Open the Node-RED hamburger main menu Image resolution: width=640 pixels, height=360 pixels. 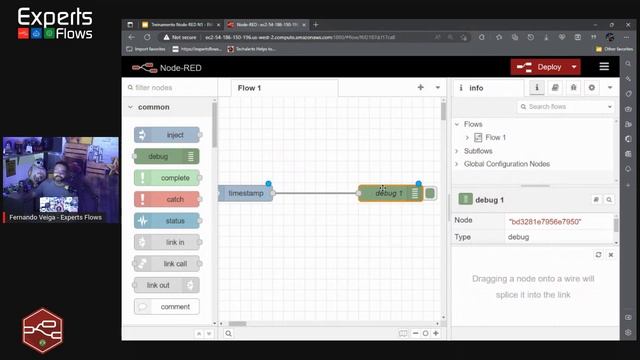(x=604, y=67)
